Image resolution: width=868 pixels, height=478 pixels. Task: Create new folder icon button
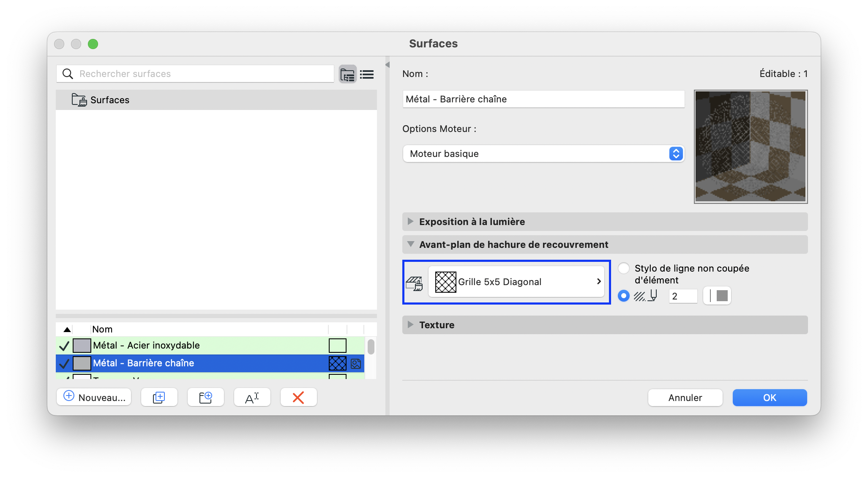coord(205,397)
